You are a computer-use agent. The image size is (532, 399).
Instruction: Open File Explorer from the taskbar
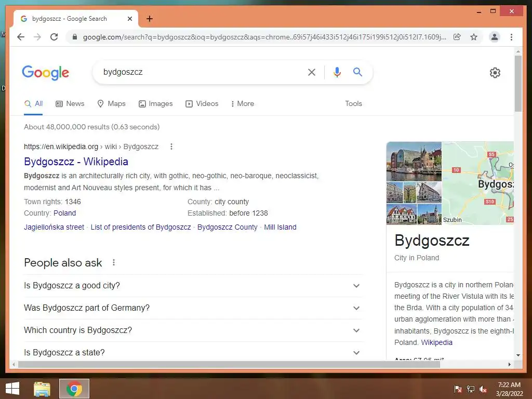pyautogui.click(x=42, y=389)
